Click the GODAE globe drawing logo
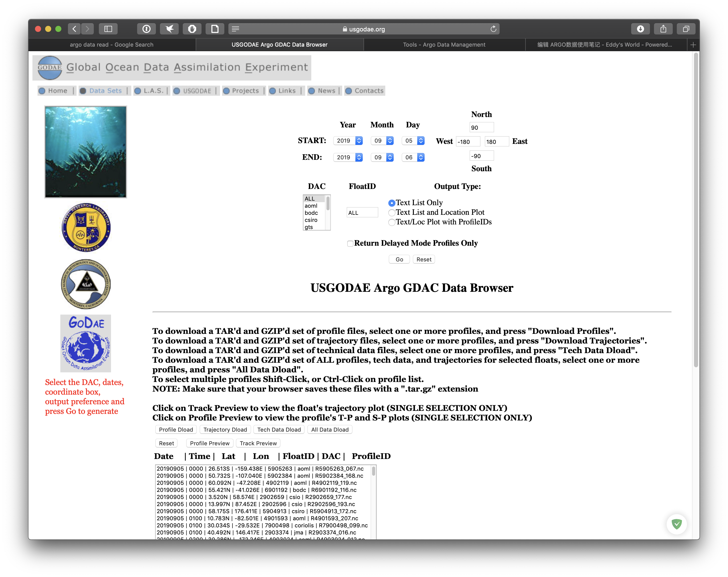 coord(85,343)
